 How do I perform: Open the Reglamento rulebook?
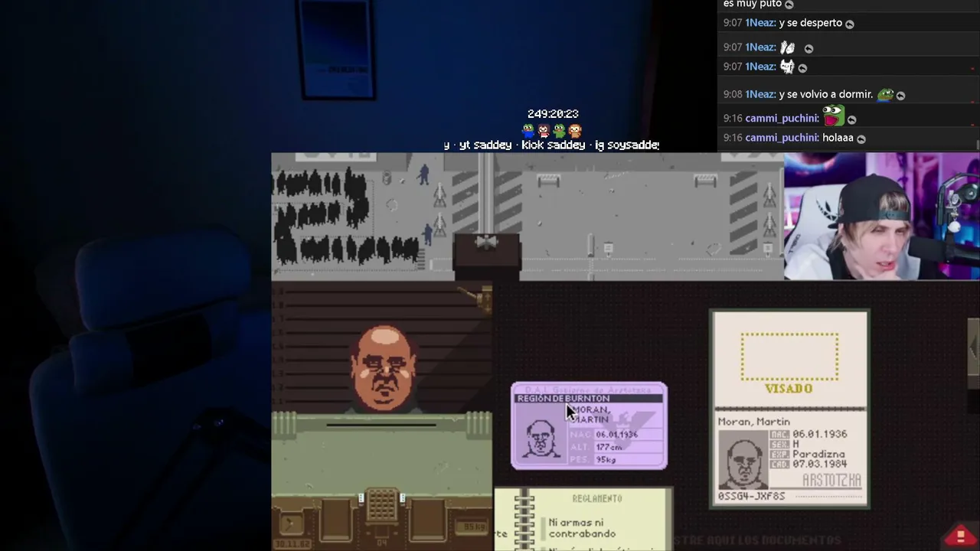pos(583,520)
